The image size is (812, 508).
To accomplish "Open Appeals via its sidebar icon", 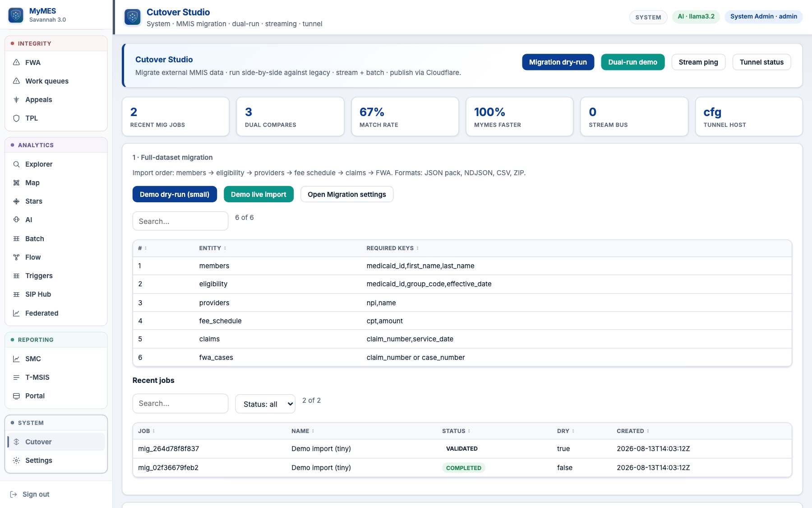I will pos(16,99).
